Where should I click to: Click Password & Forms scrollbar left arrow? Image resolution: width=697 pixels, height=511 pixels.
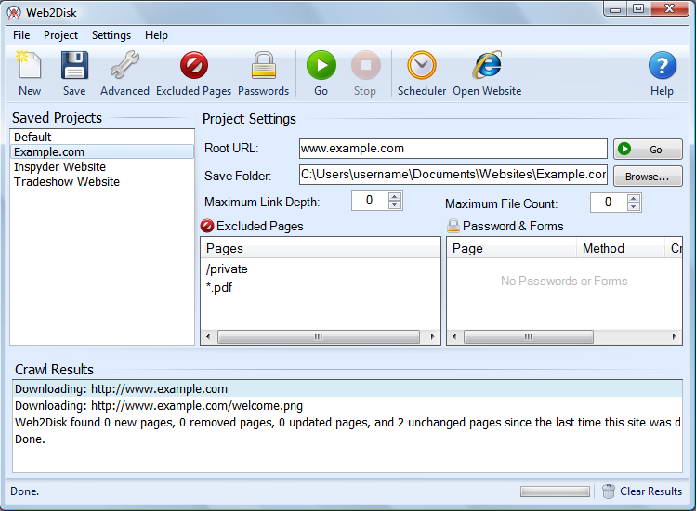(x=454, y=336)
